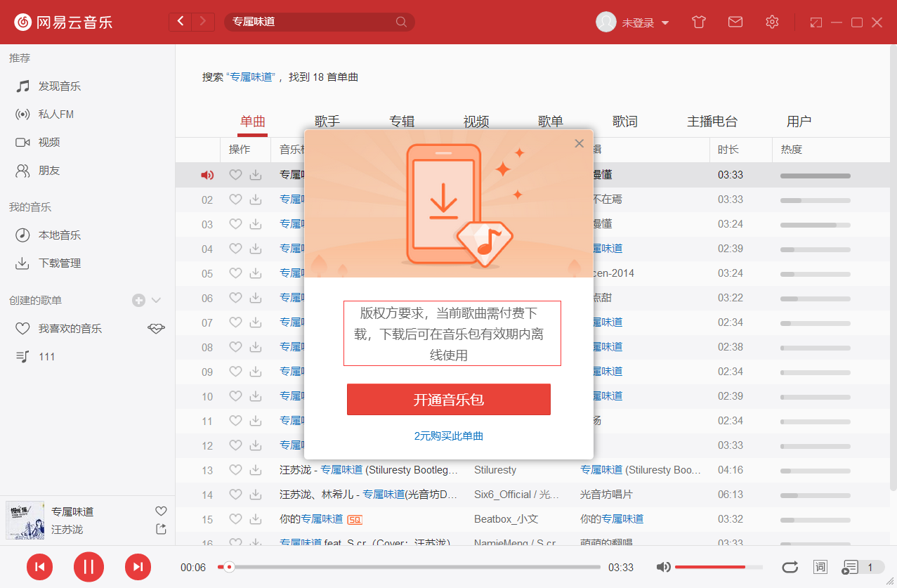The width and height of the screenshot is (897, 588).
Task: Open artist Stiluresty in row 13
Action: [495, 470]
